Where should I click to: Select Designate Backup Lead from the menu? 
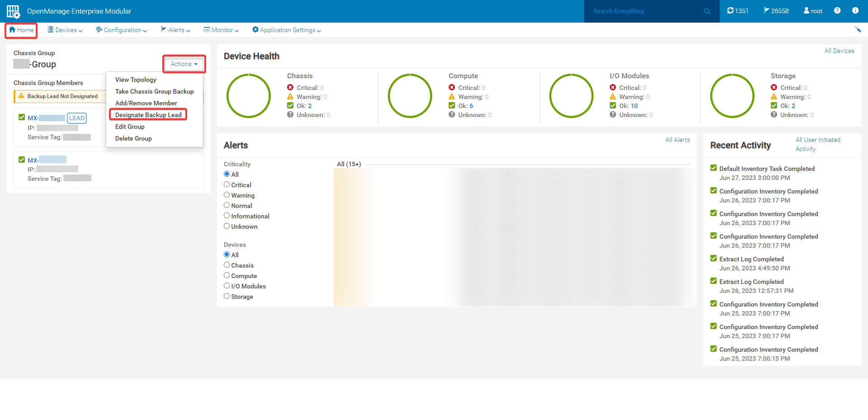(x=148, y=114)
